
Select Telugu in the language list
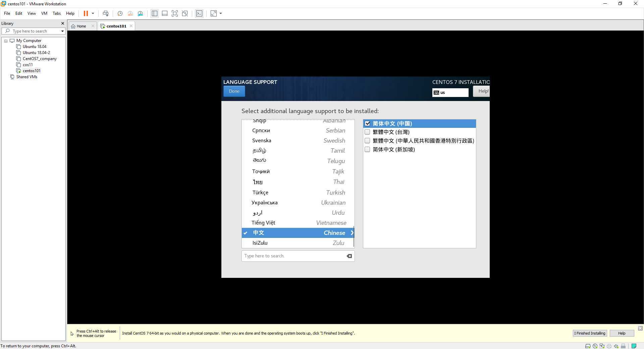298,161
